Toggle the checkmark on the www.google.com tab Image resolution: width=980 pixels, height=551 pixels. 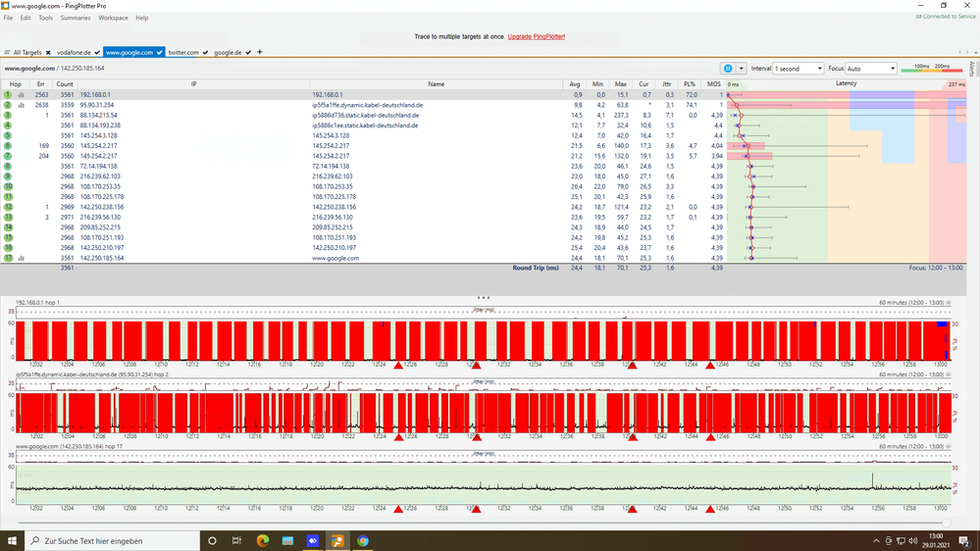160,53
